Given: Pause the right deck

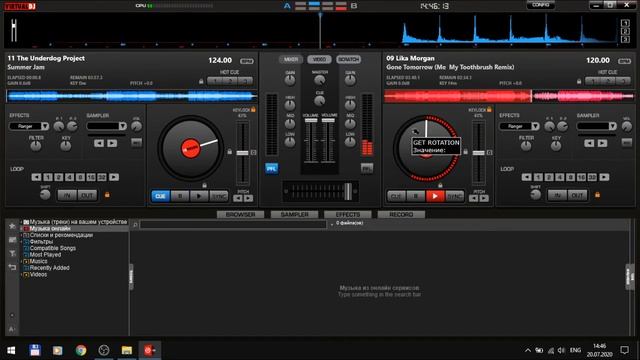Looking at the screenshot, I should [x=416, y=196].
